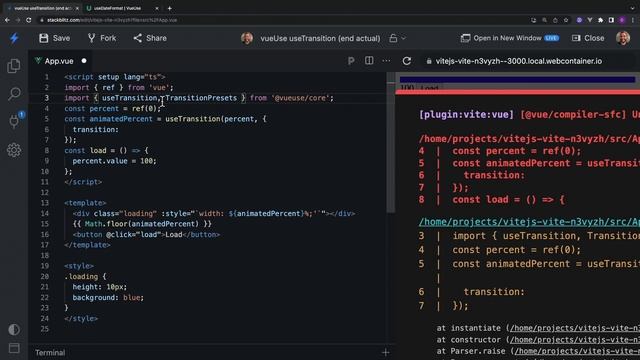This screenshot has height=360, width=640.
Task: Click 'percent.value = 100;' on line 9
Action: click(114, 161)
